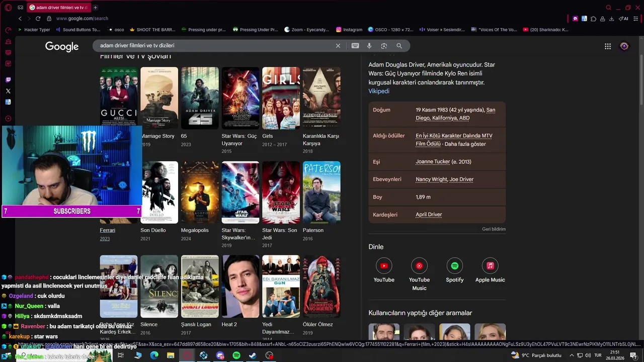This screenshot has width=644, height=362.
Task: Open File Explorer from the taskbar
Action: pyautogui.click(x=171, y=355)
